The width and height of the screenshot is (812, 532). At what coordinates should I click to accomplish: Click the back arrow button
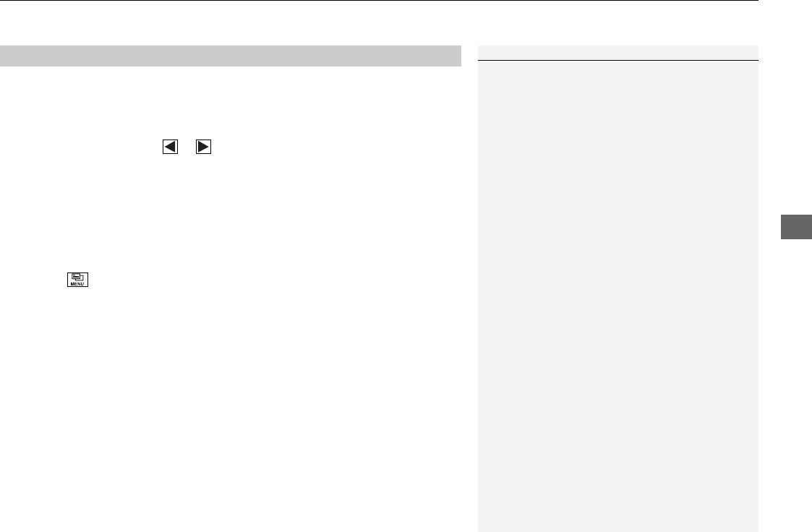[x=171, y=147]
